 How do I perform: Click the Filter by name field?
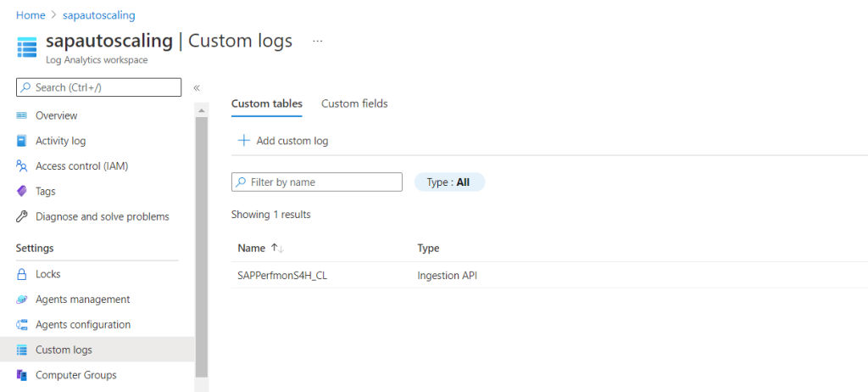(x=317, y=182)
